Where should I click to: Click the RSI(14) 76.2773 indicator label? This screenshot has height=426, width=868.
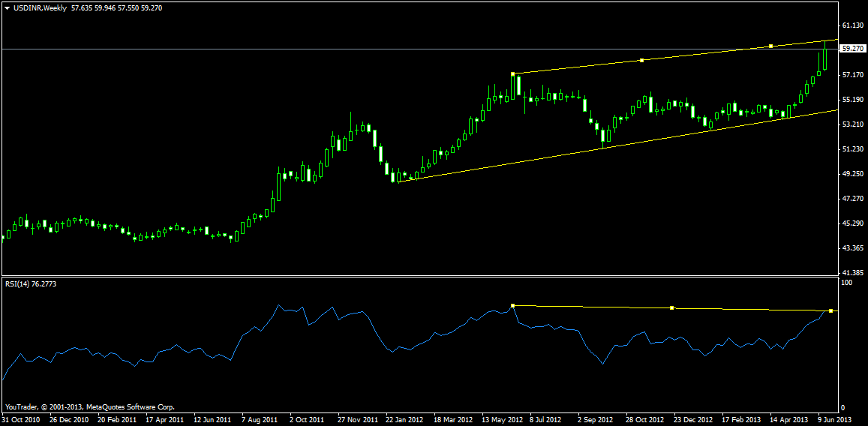[x=31, y=284]
